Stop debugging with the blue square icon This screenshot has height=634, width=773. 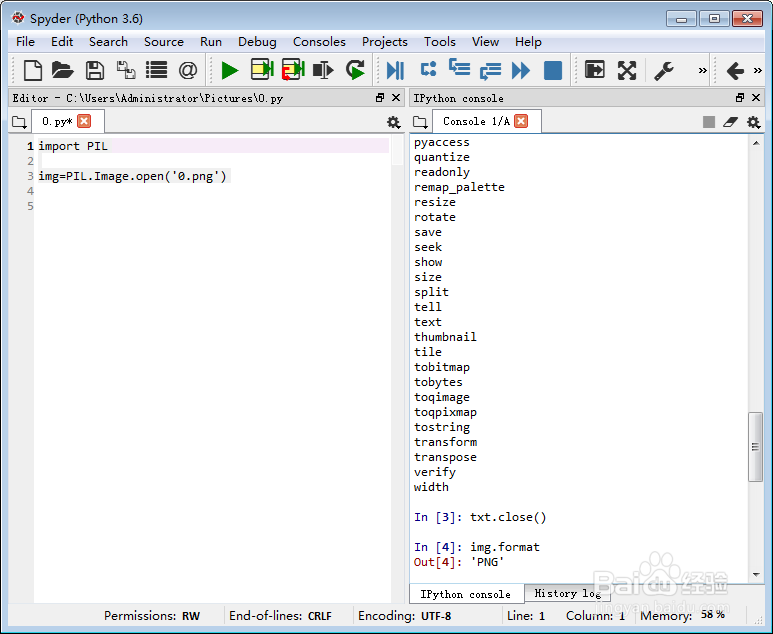(x=553, y=70)
